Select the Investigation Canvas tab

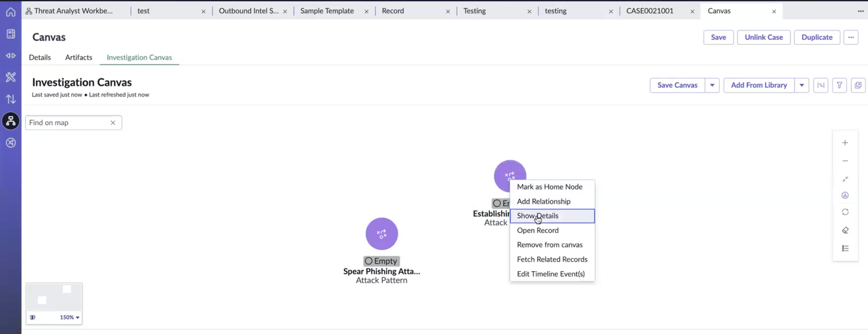tap(139, 57)
